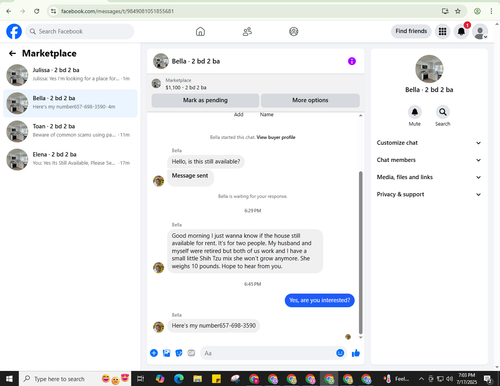Open the emoji picker in message box
Screen dimensions: 500x386
(x=340, y=353)
